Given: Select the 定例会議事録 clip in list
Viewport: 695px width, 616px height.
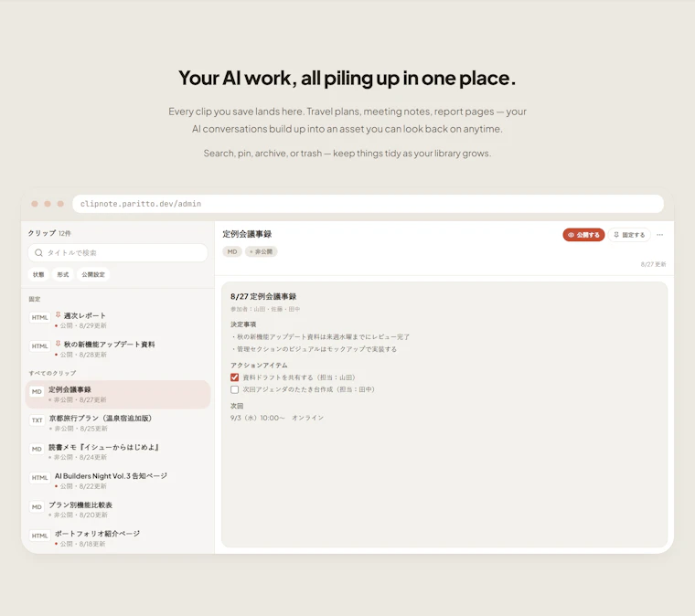Looking at the screenshot, I should (118, 394).
